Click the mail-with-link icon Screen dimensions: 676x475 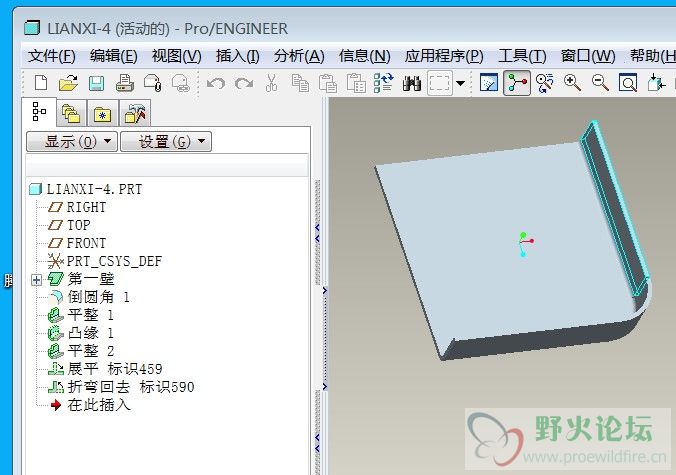(181, 83)
